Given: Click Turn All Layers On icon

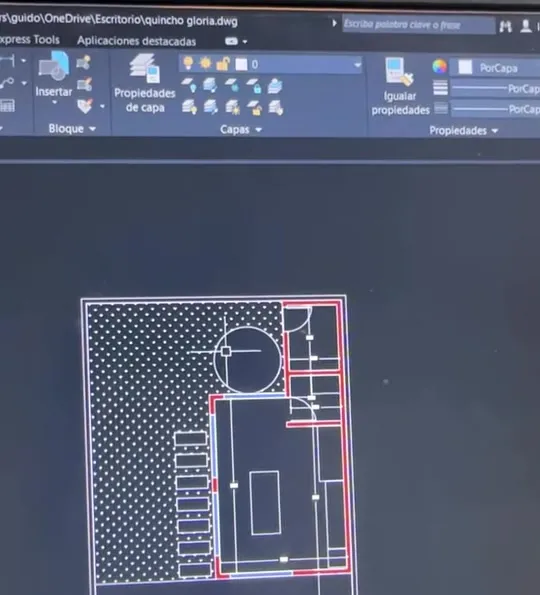Looking at the screenshot, I should pos(189,107).
